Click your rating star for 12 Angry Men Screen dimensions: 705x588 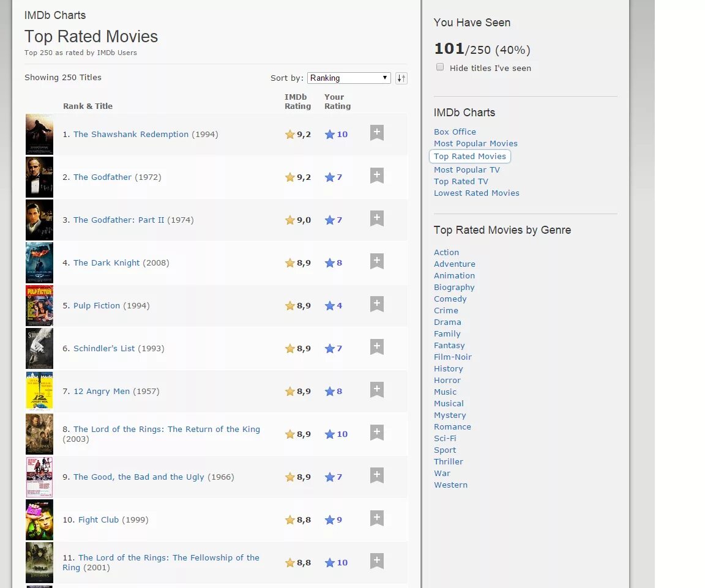click(x=334, y=391)
